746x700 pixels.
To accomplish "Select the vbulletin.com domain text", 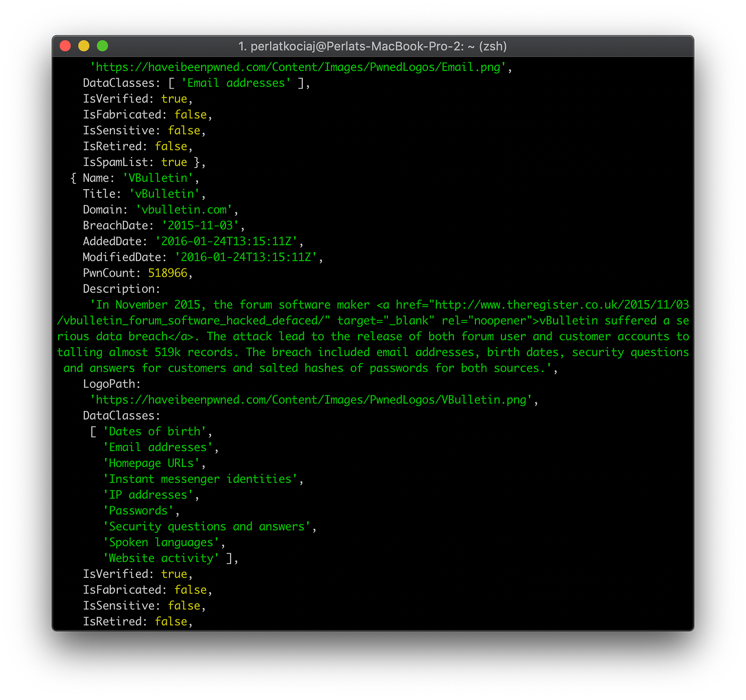I will 184,210.
